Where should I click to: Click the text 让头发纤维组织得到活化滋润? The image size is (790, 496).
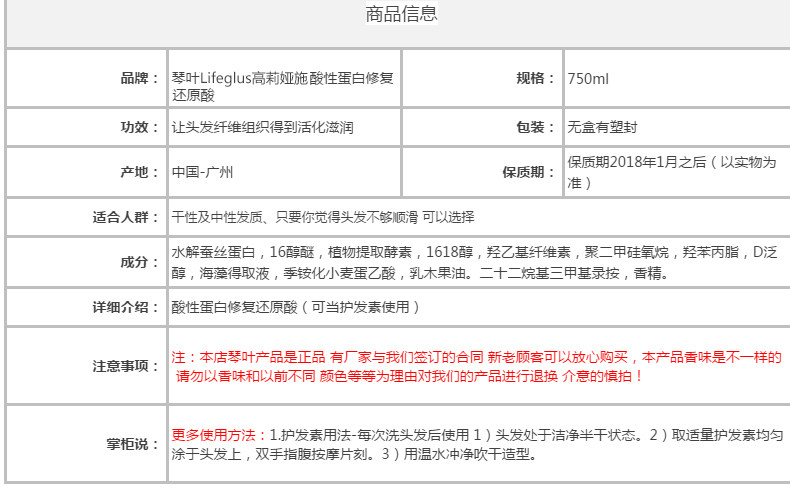tap(262, 127)
